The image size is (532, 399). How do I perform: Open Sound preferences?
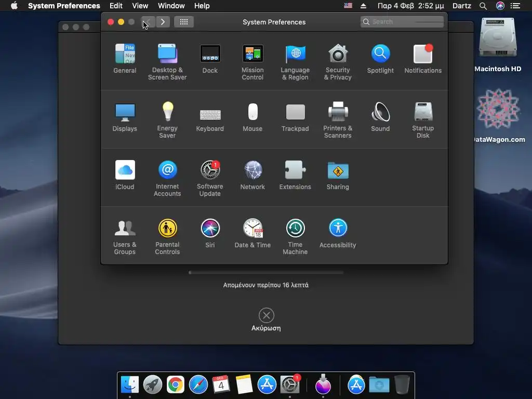click(x=380, y=117)
